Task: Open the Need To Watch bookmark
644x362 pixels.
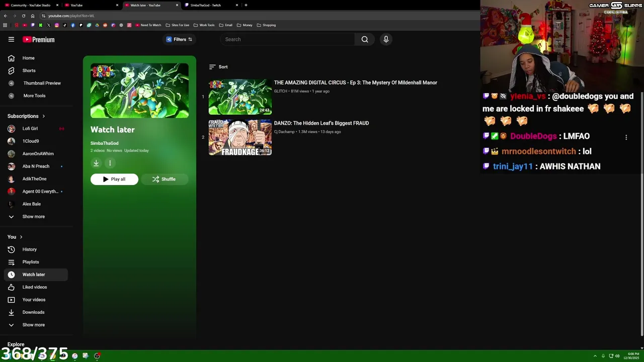Action: tap(147, 25)
